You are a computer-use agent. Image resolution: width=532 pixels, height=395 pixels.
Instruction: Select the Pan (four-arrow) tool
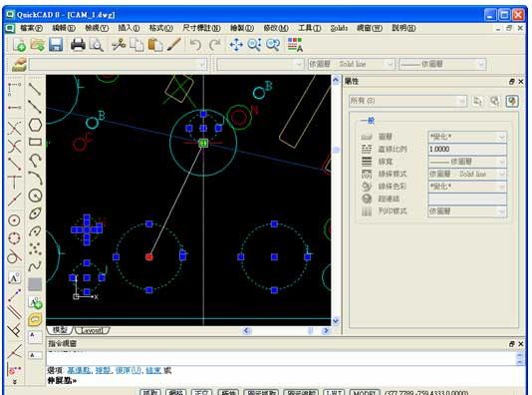[236, 45]
